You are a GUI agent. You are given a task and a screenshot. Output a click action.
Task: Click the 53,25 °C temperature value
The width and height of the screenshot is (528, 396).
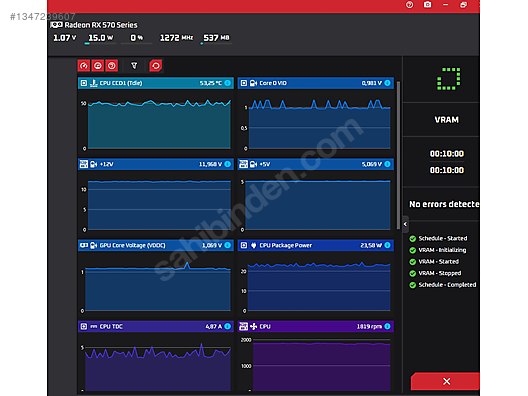pyautogui.click(x=210, y=83)
